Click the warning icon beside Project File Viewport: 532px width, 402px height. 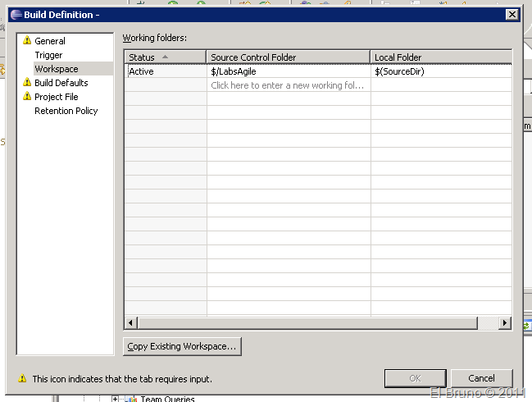[x=27, y=97]
